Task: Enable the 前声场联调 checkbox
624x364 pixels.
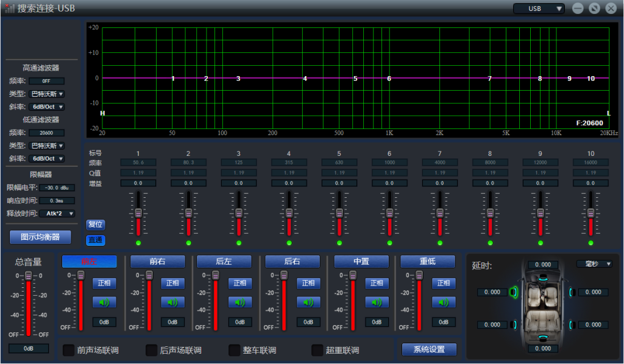Action: tap(69, 350)
